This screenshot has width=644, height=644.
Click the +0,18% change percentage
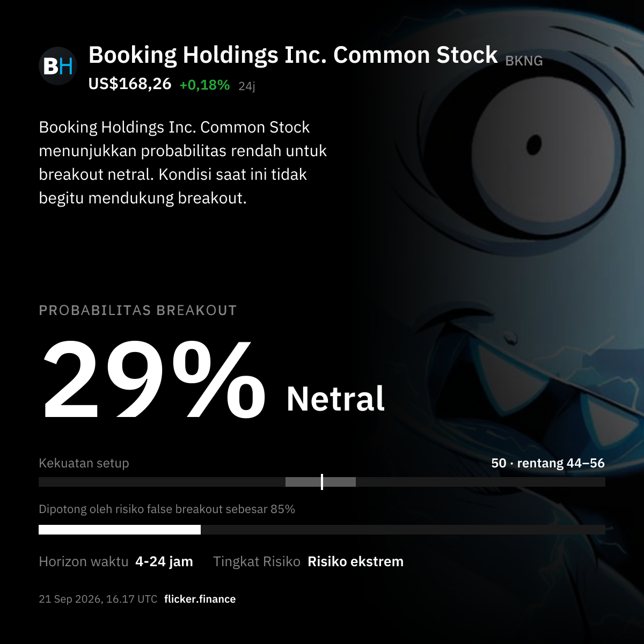pyautogui.click(x=204, y=85)
